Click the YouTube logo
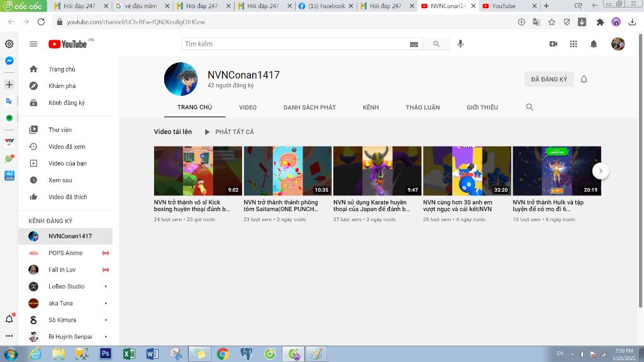Viewport: 644px width, 362px height. click(x=68, y=44)
